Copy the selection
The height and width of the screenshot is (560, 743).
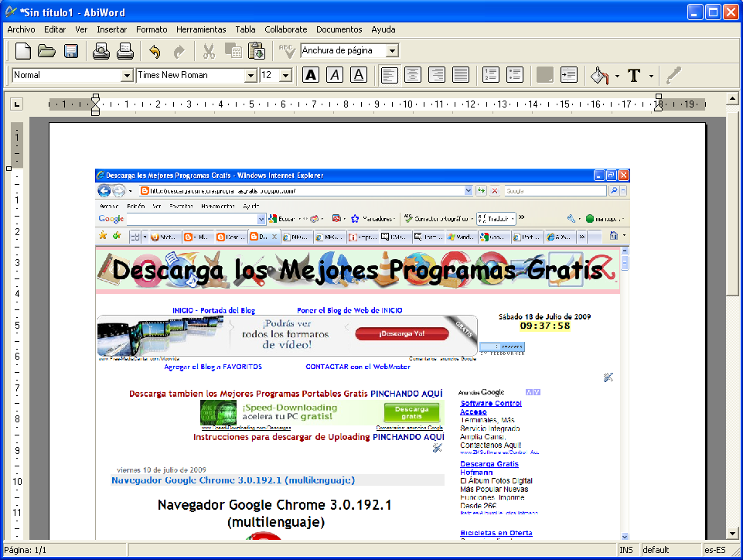[233, 51]
